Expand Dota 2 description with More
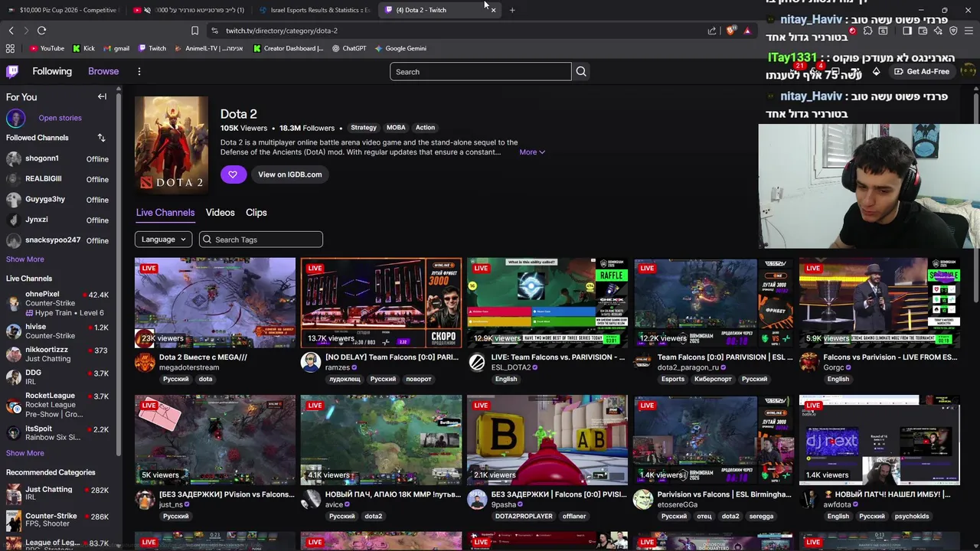980x551 pixels. tap(532, 152)
